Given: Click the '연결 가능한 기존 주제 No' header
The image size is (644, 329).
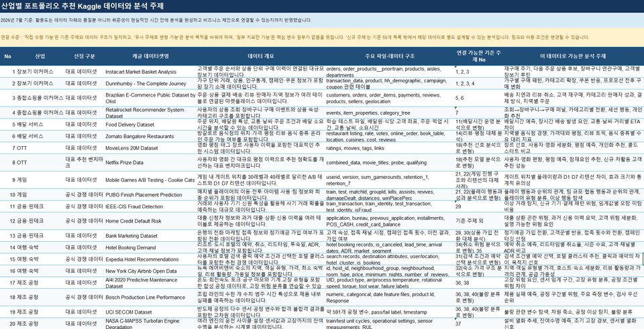Looking at the screenshot, I should click(479, 56).
